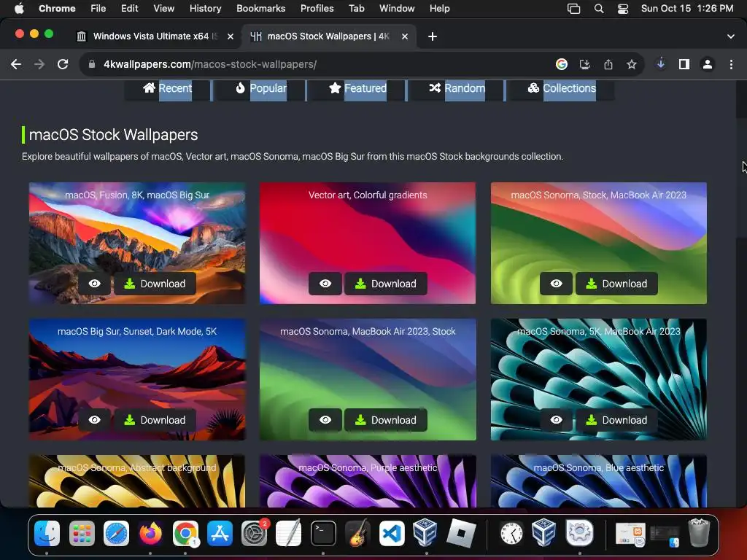Download the Sonoma 5K MacBook Air 2023 wallpaper
Screen dimensions: 747x560
(x=616, y=420)
